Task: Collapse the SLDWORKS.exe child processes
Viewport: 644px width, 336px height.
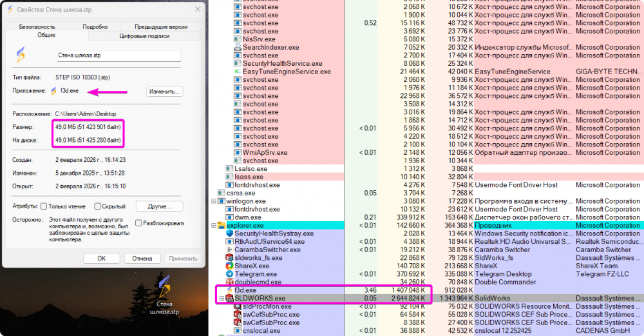Action: pyautogui.click(x=222, y=299)
